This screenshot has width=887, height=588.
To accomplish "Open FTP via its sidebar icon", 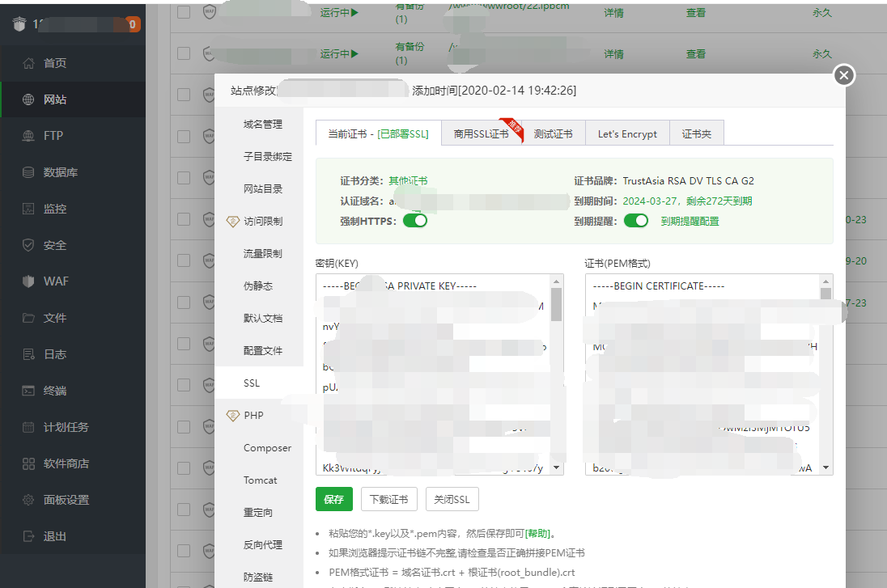I will point(28,136).
